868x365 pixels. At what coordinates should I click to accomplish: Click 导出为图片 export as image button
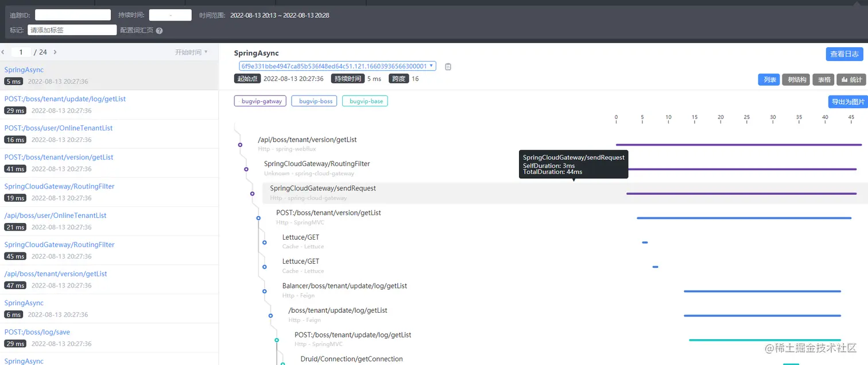pos(847,102)
